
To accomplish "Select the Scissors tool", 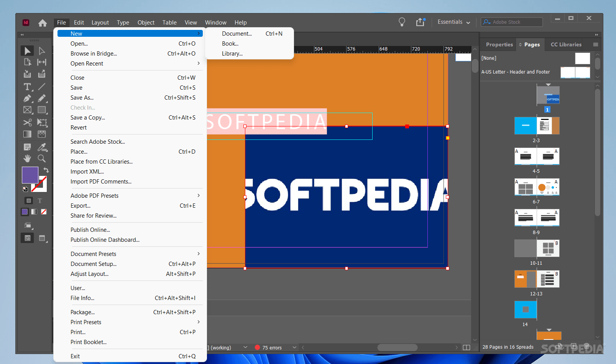I will 27,123.
